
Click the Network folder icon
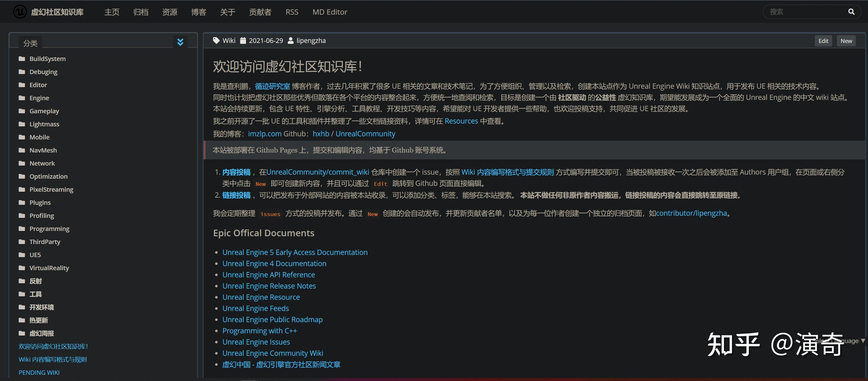point(22,163)
